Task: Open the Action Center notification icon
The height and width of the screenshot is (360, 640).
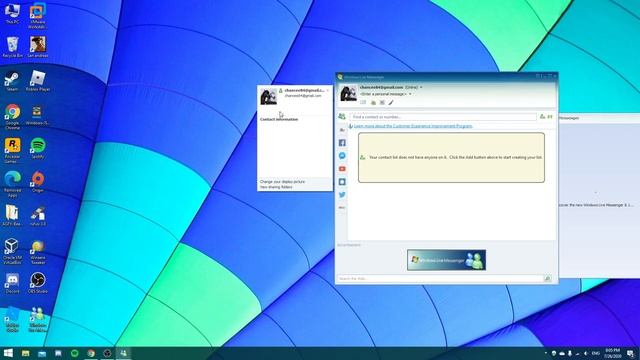Action: pyautogui.click(x=631, y=353)
